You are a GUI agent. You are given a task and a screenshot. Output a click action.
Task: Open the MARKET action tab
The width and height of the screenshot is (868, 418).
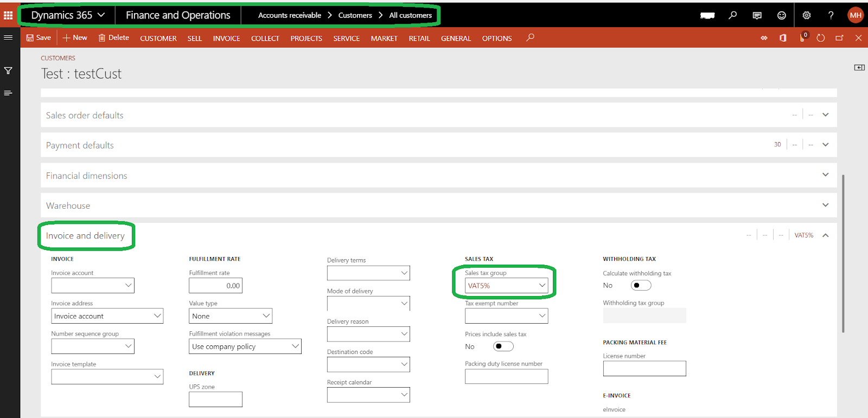pos(384,38)
